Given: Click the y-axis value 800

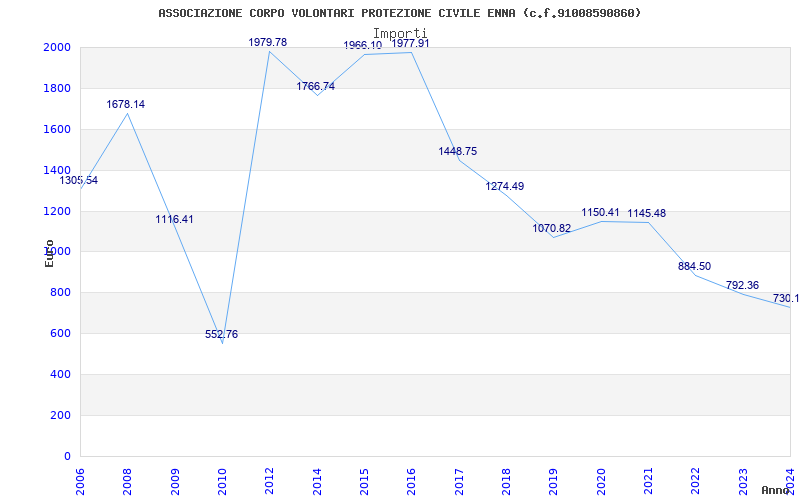Looking at the screenshot, I should pyautogui.click(x=61, y=293).
